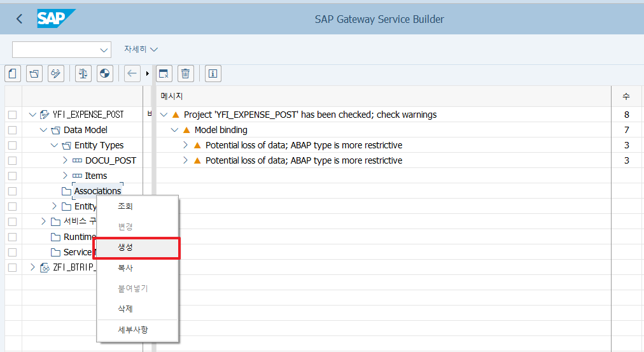Click the Runtime folder icon
644x352 pixels.
[x=55, y=237]
